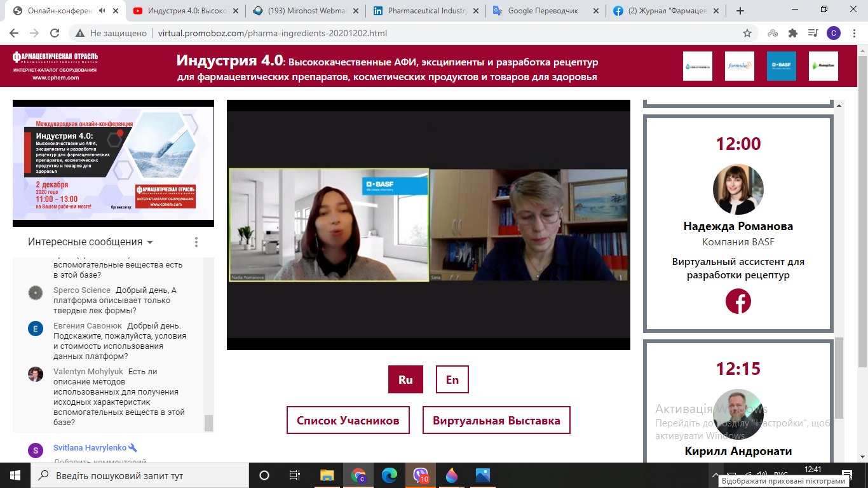The height and width of the screenshot is (488, 868).
Task: Open Viber from the taskbar
Action: click(x=421, y=475)
